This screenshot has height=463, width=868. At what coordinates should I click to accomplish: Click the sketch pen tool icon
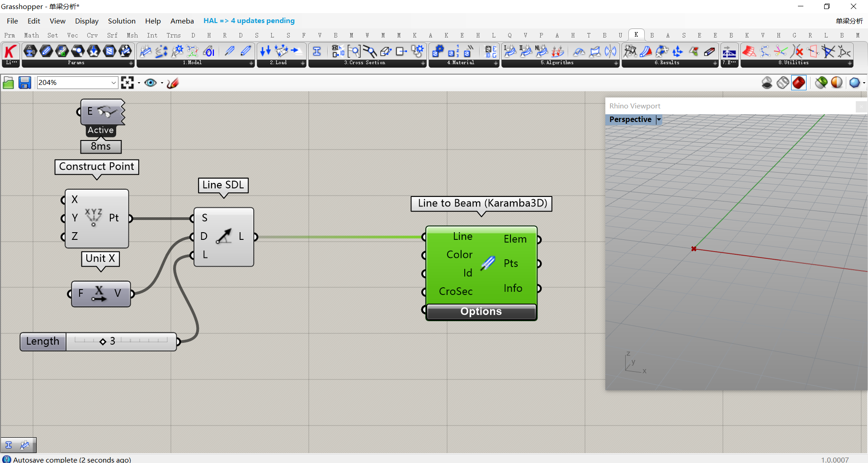173,83
